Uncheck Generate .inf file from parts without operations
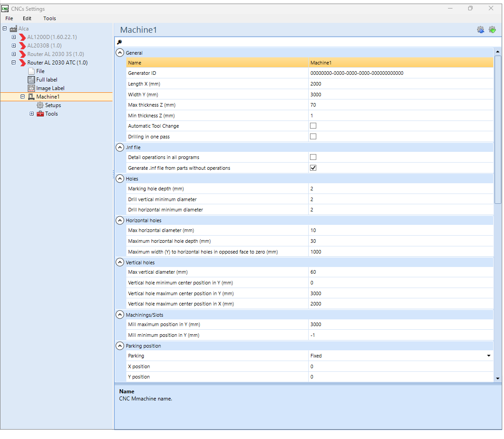Viewport: 504px width, 439px height. point(313,168)
